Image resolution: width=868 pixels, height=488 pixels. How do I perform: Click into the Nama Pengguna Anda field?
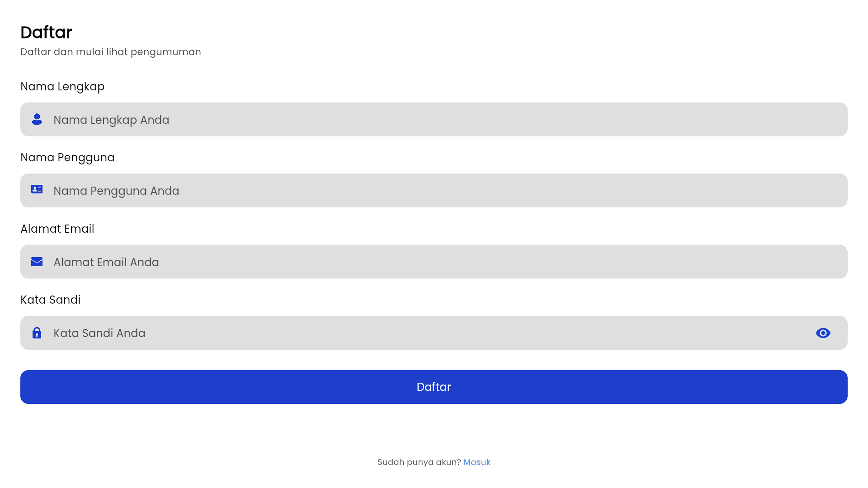[407, 191]
